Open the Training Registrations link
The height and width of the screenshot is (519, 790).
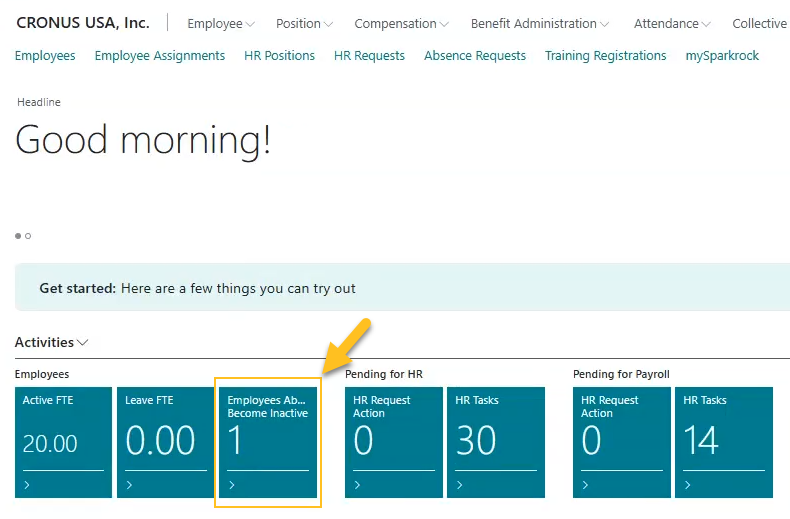605,56
